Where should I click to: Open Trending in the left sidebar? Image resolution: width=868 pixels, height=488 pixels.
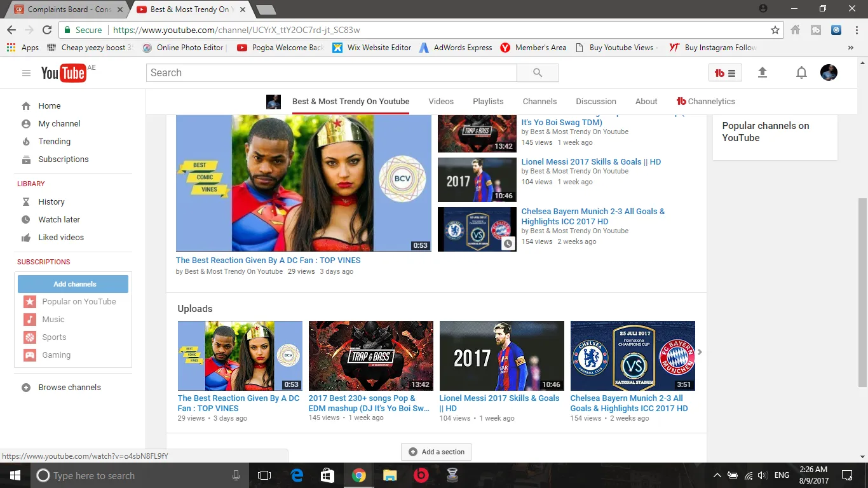tap(54, 142)
